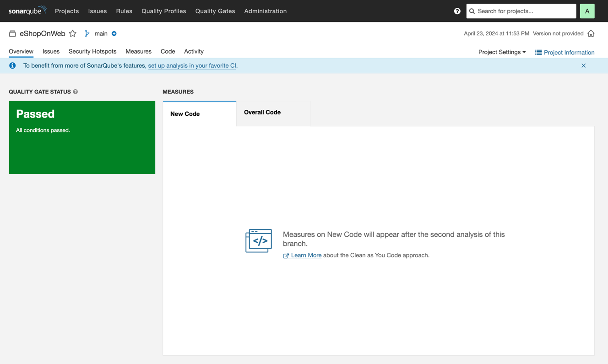Open the help question mark in the top bar
This screenshot has height=364, width=608.
pos(457,11)
